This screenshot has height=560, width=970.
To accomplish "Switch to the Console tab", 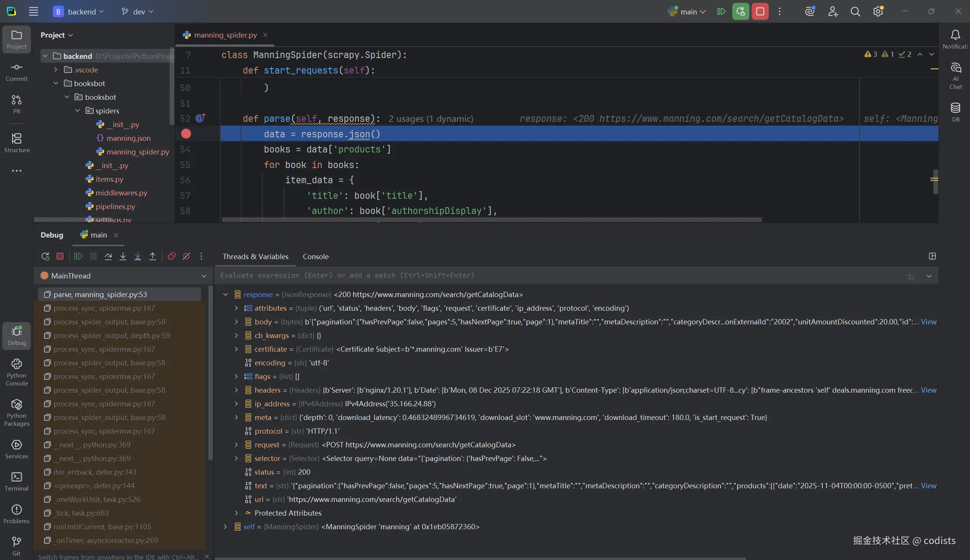I will (x=315, y=256).
